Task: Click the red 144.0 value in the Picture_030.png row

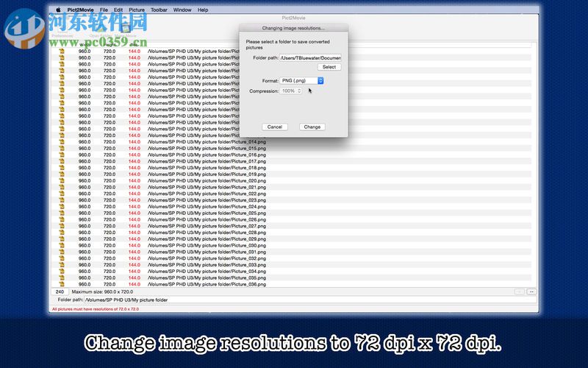Action: pos(135,245)
